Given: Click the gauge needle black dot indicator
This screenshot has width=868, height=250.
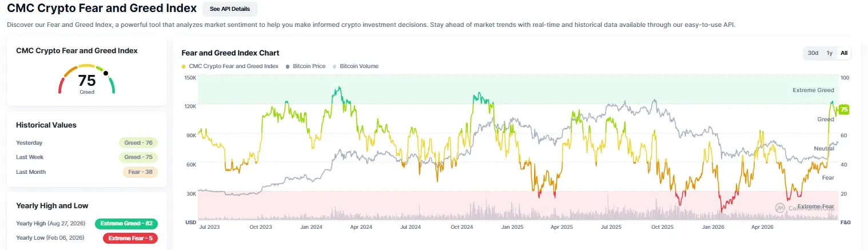Looking at the screenshot, I should coord(105,73).
